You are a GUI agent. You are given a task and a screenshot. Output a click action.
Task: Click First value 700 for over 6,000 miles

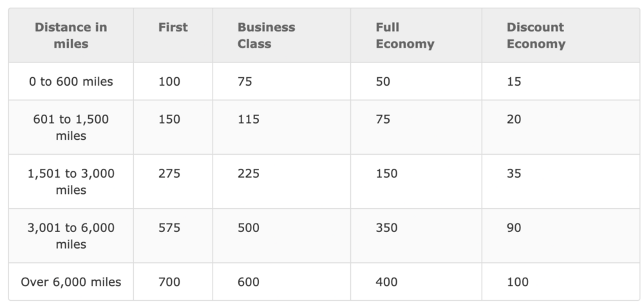click(169, 282)
